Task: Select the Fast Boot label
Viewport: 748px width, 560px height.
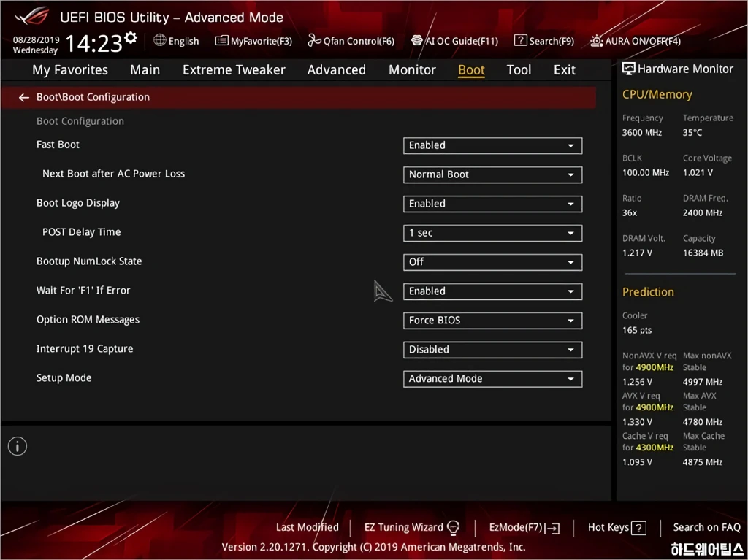Action: (x=58, y=145)
